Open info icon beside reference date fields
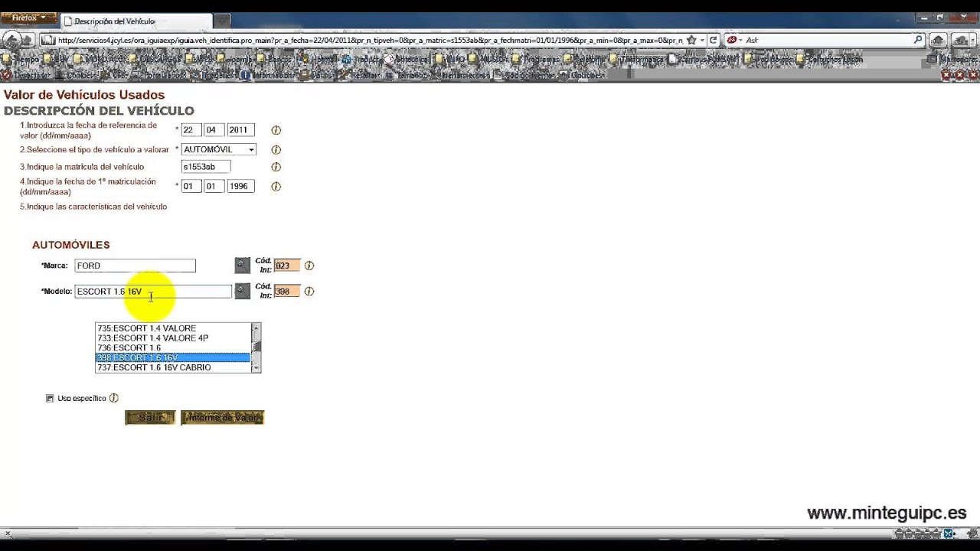Image resolution: width=980 pixels, height=551 pixels. pyautogui.click(x=276, y=131)
